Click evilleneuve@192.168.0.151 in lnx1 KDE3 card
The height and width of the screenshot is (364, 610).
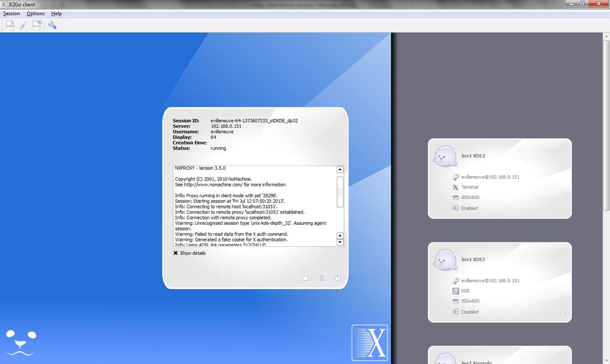click(490, 281)
